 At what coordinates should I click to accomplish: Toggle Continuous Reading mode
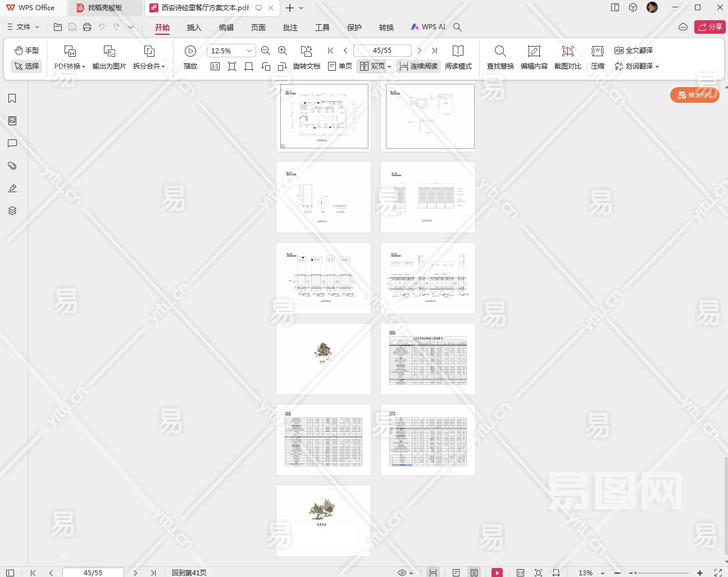(418, 66)
